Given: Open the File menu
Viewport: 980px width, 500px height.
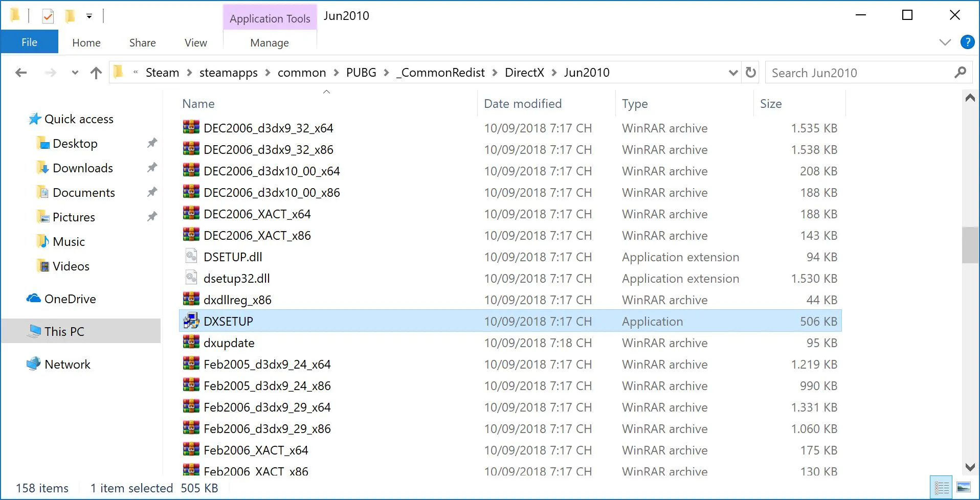Looking at the screenshot, I should click(29, 42).
